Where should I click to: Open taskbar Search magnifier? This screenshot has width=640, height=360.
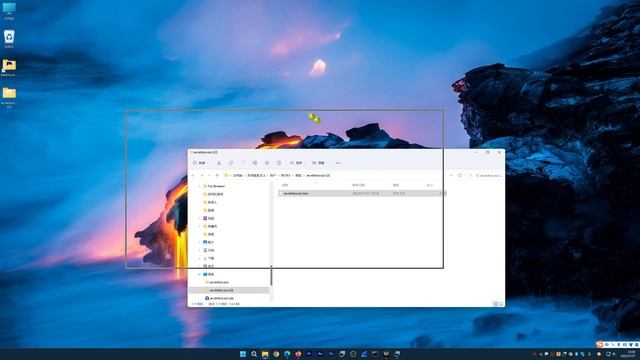tap(254, 354)
